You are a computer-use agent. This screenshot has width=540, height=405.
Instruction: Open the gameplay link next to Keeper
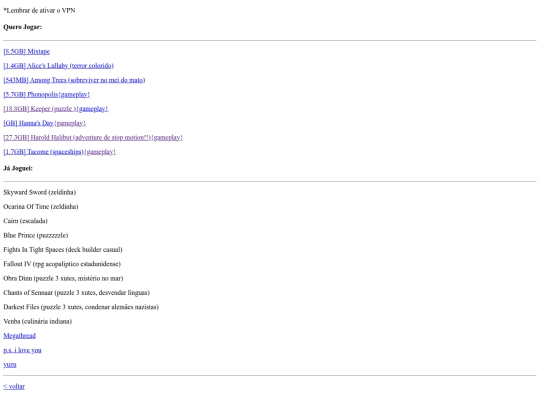(x=93, y=109)
